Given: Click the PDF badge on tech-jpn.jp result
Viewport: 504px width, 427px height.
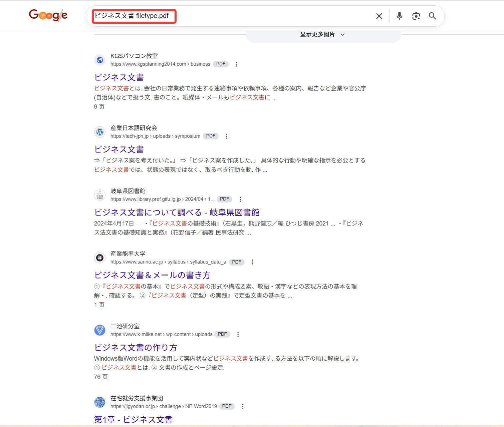Looking at the screenshot, I should [211, 136].
